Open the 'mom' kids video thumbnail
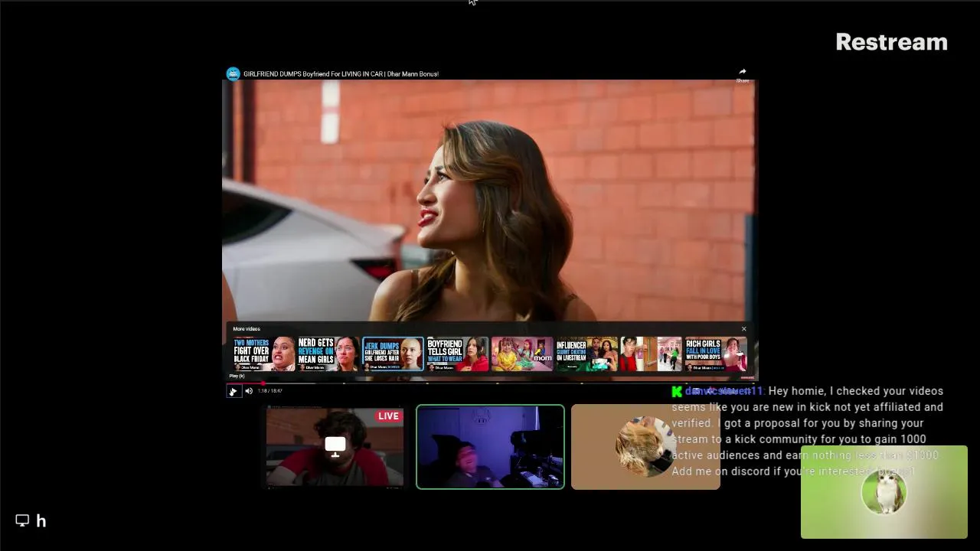This screenshot has width=980, height=551. coord(522,354)
